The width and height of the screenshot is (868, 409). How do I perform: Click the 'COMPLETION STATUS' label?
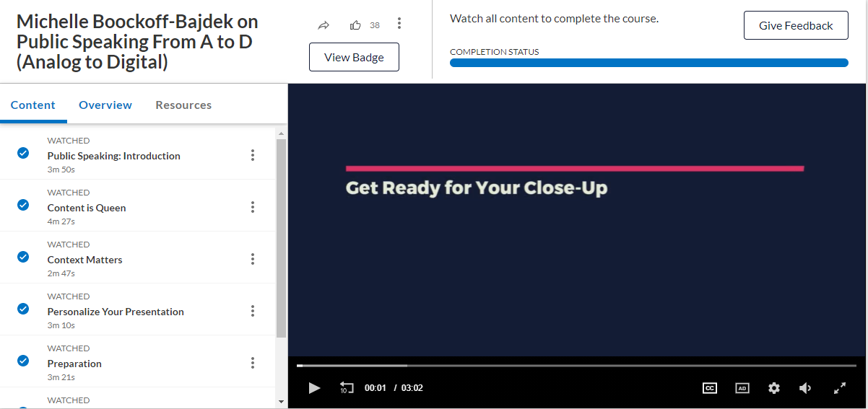(x=495, y=52)
